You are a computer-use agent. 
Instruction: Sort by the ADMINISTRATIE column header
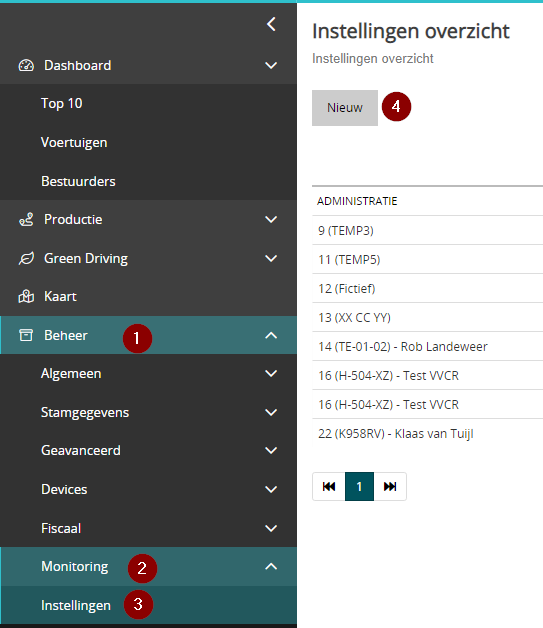357,201
